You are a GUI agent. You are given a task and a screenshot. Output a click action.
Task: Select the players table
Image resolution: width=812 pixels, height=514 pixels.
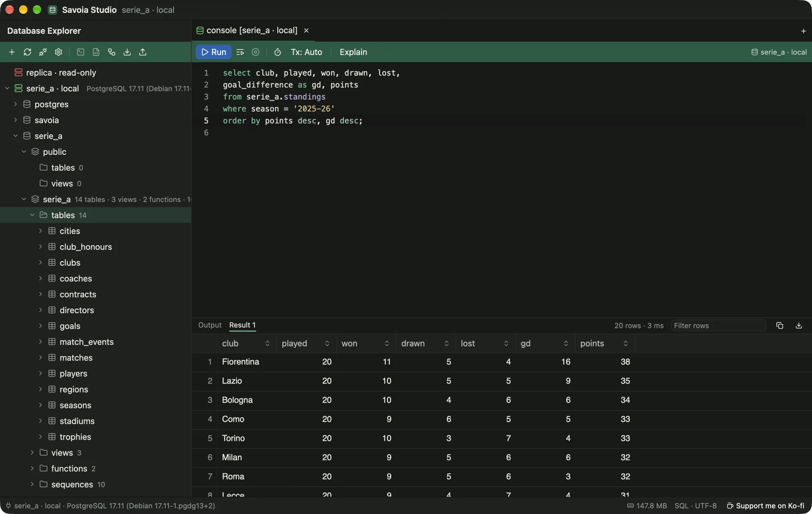95,373
